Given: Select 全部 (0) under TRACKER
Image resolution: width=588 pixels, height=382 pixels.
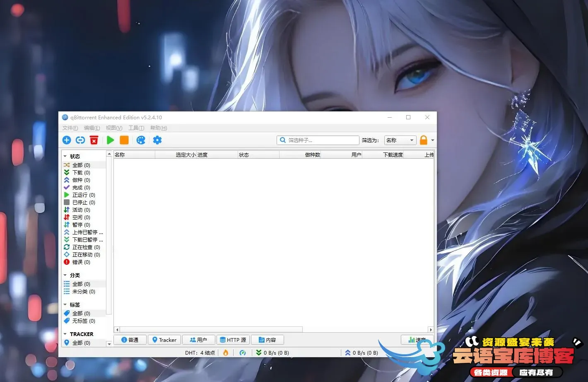Looking at the screenshot, I should (x=84, y=343).
